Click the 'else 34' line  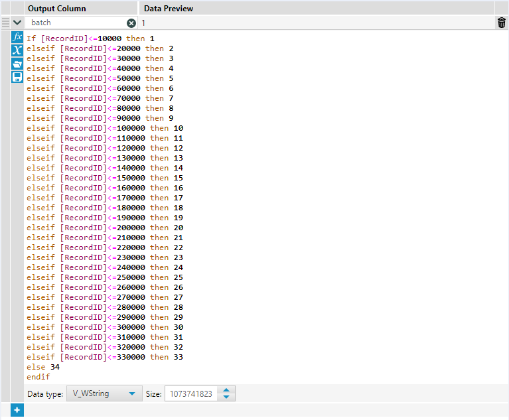43,367
